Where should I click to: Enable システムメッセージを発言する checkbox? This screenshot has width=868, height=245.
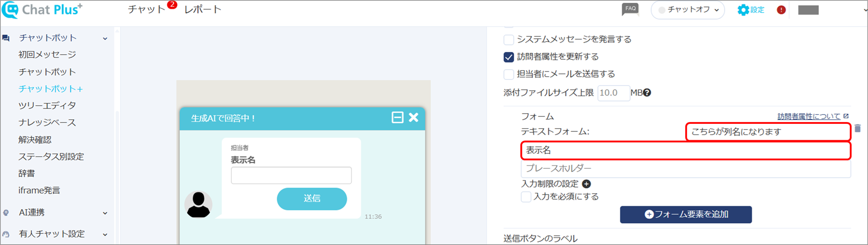(509, 40)
